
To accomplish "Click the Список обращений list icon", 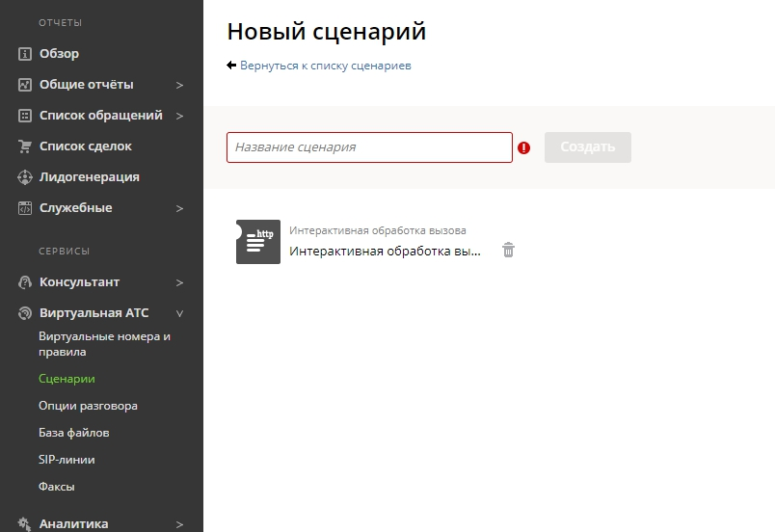I will pos(25,116).
